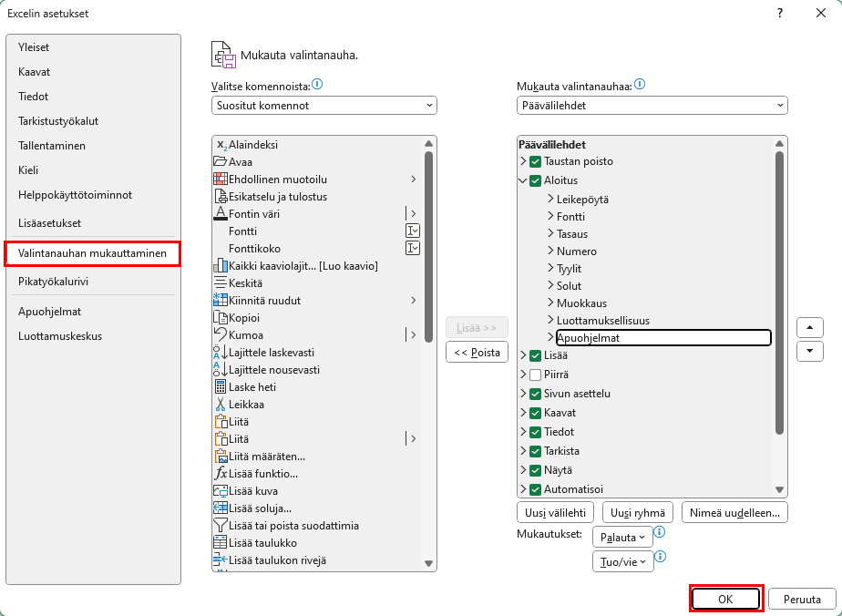
Task: Click info icon beside Mukauta valintanauhaa
Action: click(640, 85)
